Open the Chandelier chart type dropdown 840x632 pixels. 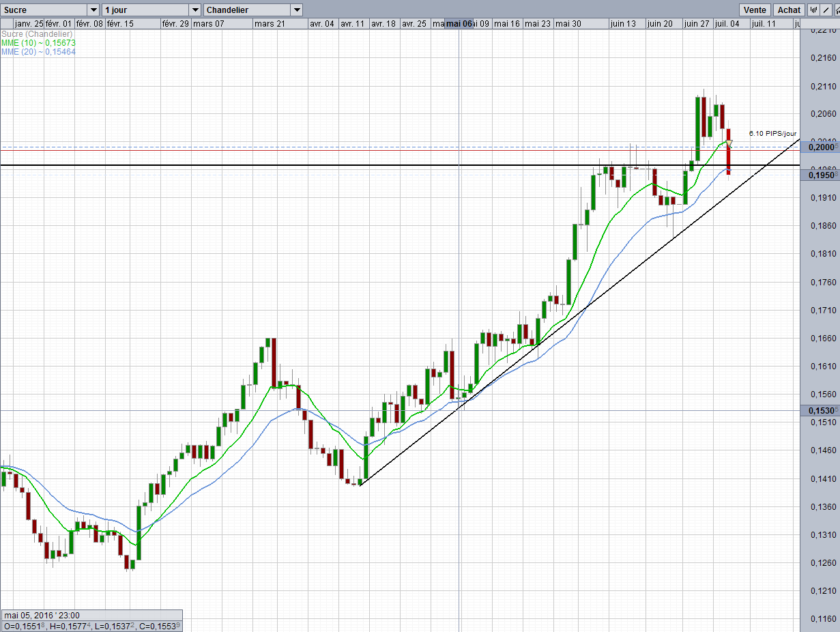[x=253, y=10]
